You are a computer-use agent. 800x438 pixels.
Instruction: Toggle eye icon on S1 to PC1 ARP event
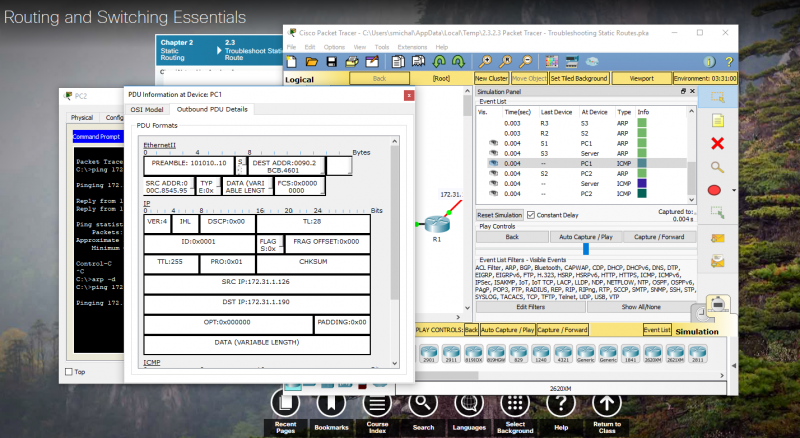[x=493, y=143]
